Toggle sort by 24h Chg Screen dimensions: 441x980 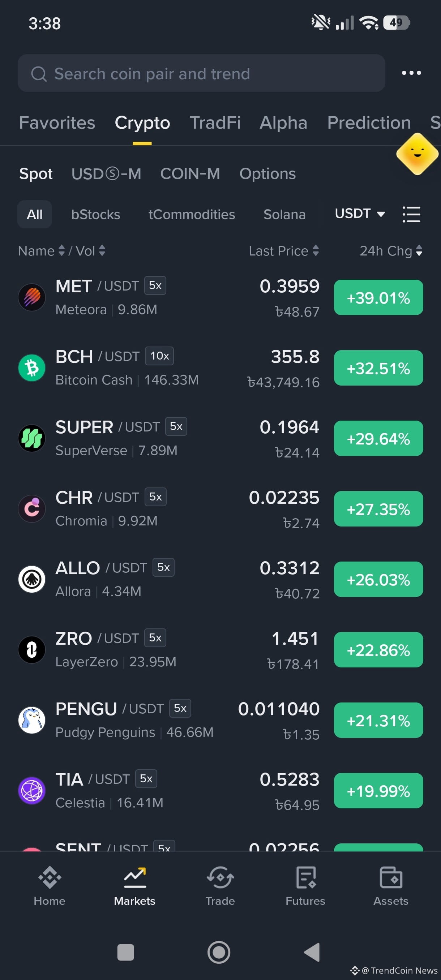391,251
